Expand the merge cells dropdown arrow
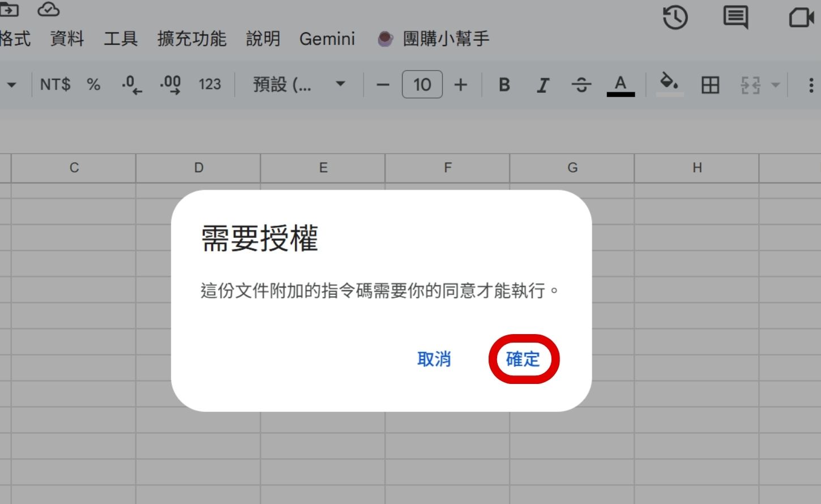 point(774,84)
